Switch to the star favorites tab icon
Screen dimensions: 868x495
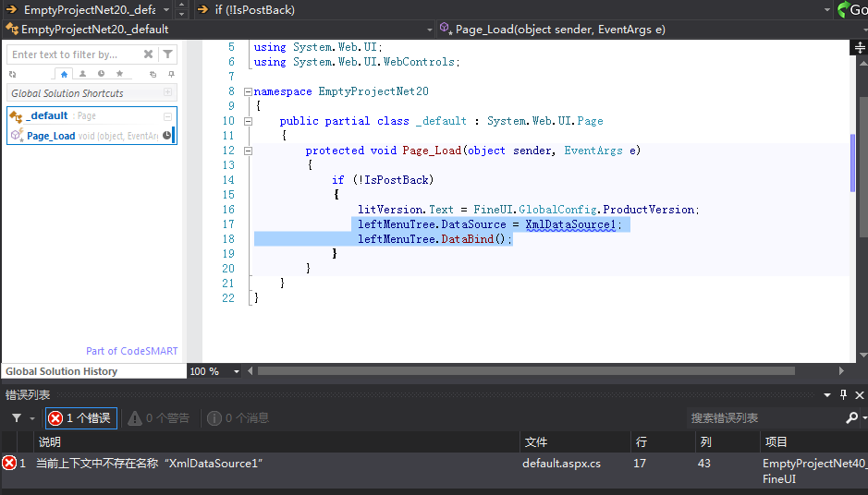(x=119, y=74)
